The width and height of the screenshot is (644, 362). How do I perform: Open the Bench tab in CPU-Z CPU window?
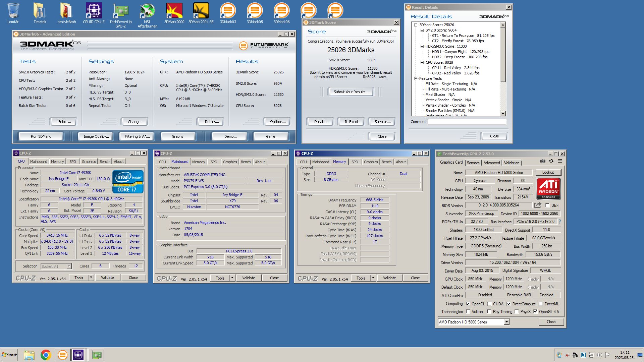pyautogui.click(x=104, y=162)
